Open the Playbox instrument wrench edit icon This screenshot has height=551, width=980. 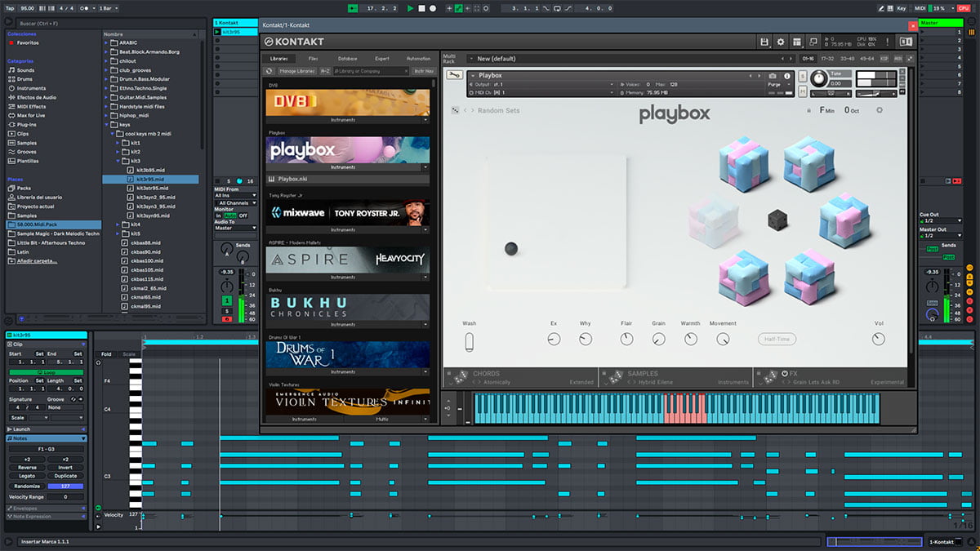[x=455, y=75]
